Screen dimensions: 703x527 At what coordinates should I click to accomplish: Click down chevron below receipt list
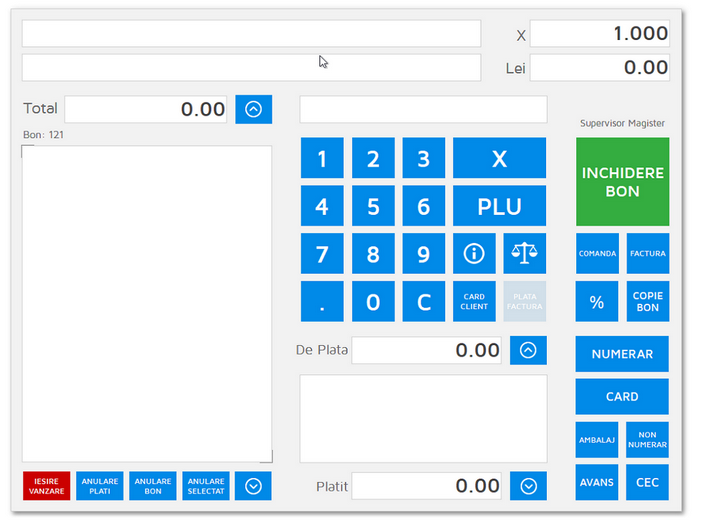coord(253,486)
